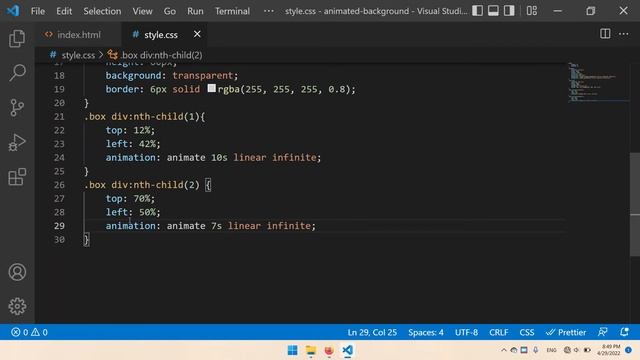The image size is (640, 360).
Task: Open the rgba white color swatch picker
Action: pos(211,88)
